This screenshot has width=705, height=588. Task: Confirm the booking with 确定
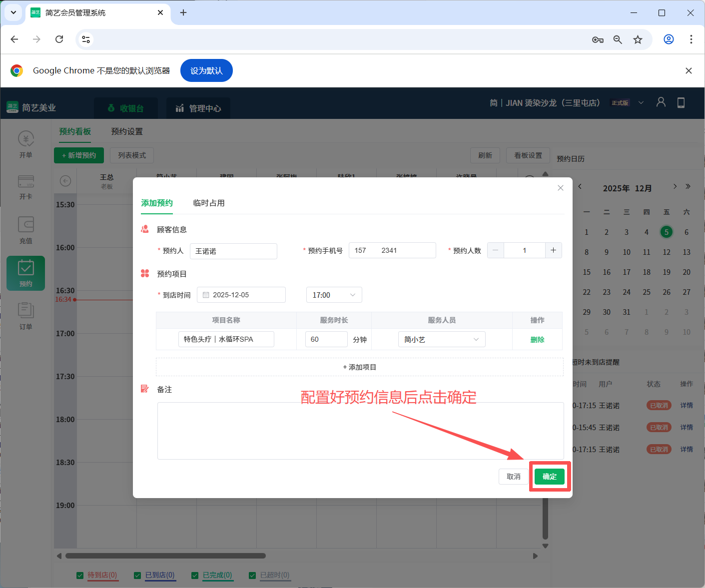pos(550,476)
